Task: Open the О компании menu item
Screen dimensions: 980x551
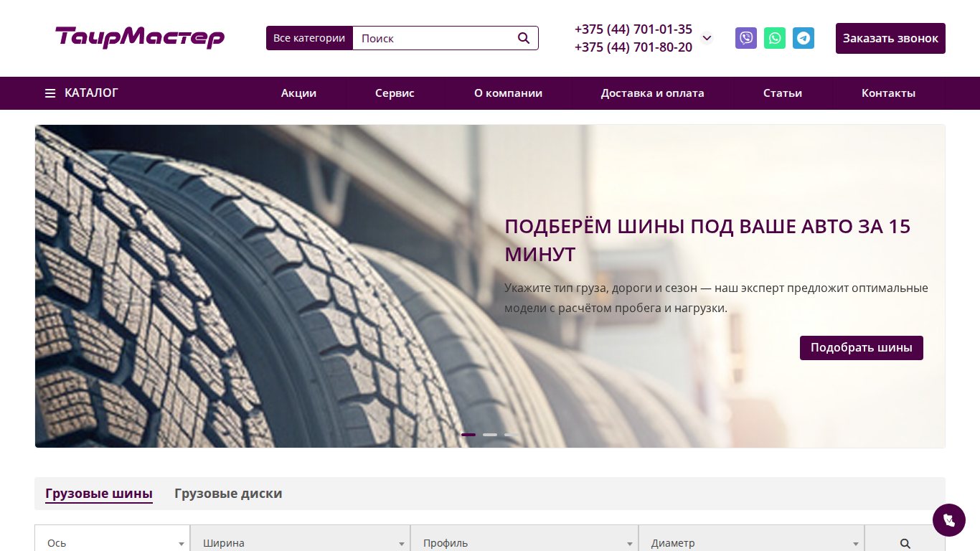Action: point(508,93)
